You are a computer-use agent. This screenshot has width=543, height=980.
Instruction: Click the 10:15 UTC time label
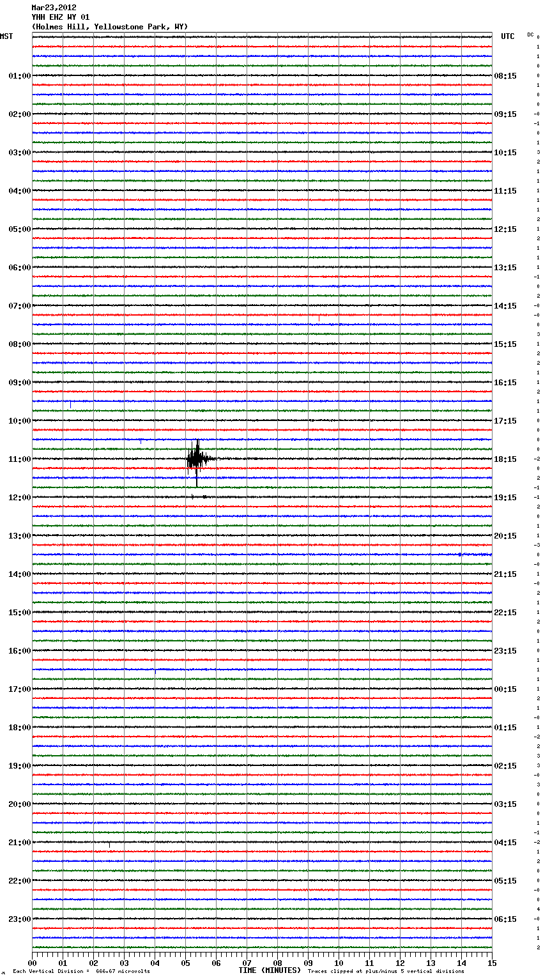click(x=505, y=153)
